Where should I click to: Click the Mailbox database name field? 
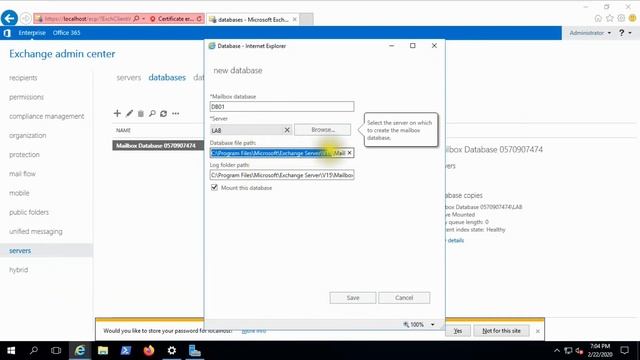[x=282, y=107]
